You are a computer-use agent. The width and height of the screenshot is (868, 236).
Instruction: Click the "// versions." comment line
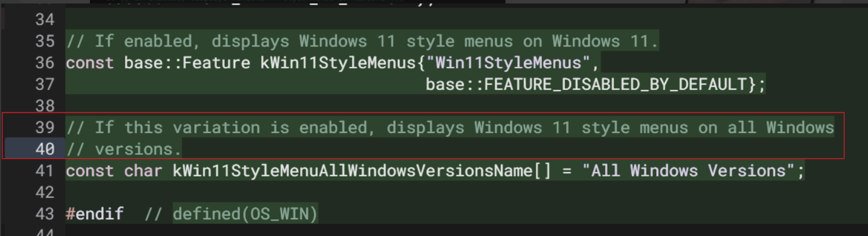point(124,149)
